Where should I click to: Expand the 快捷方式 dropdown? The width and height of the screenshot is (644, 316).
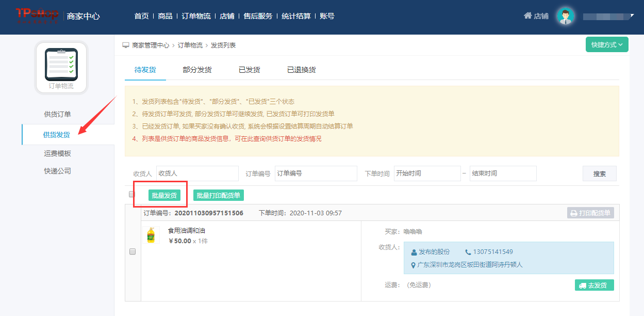pyautogui.click(x=607, y=45)
